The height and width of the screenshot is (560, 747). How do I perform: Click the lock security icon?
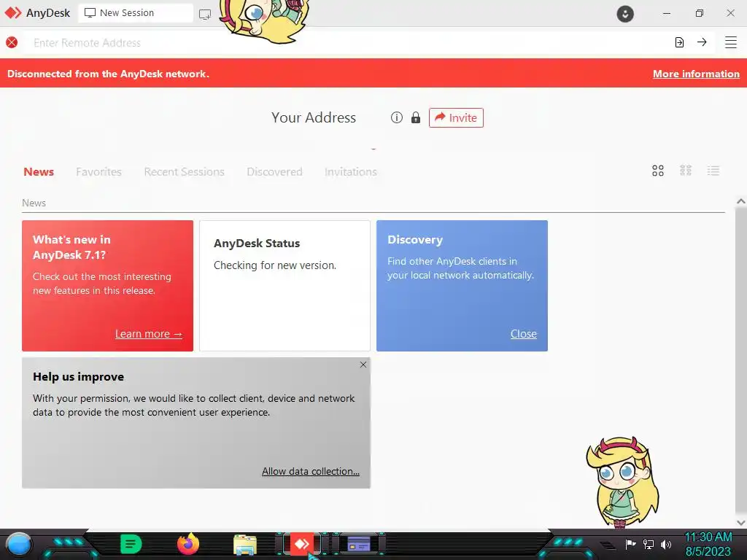point(415,117)
